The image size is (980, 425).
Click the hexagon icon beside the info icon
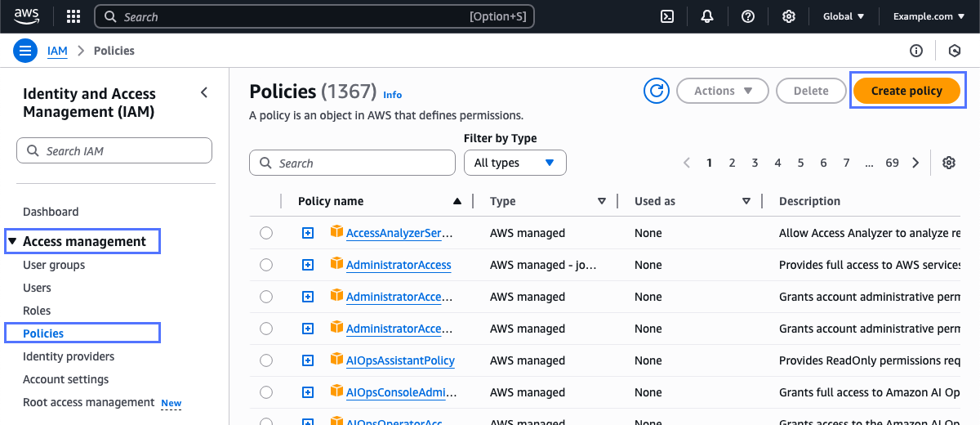[955, 51]
